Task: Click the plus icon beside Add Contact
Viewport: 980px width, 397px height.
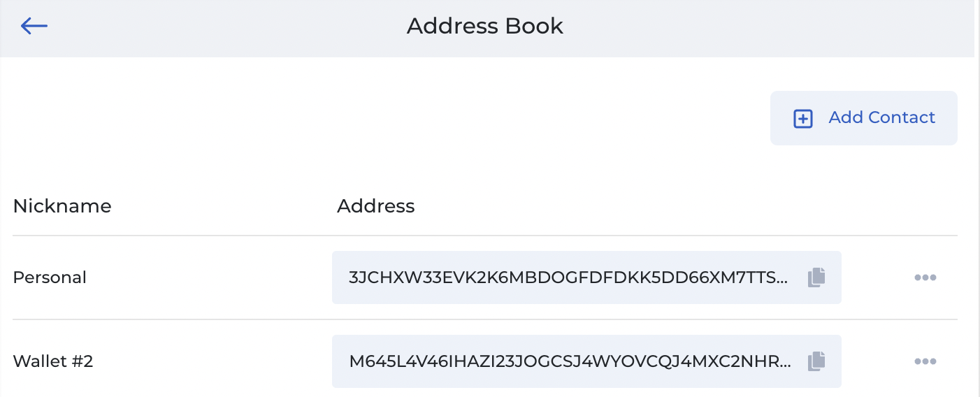Action: coord(803,119)
